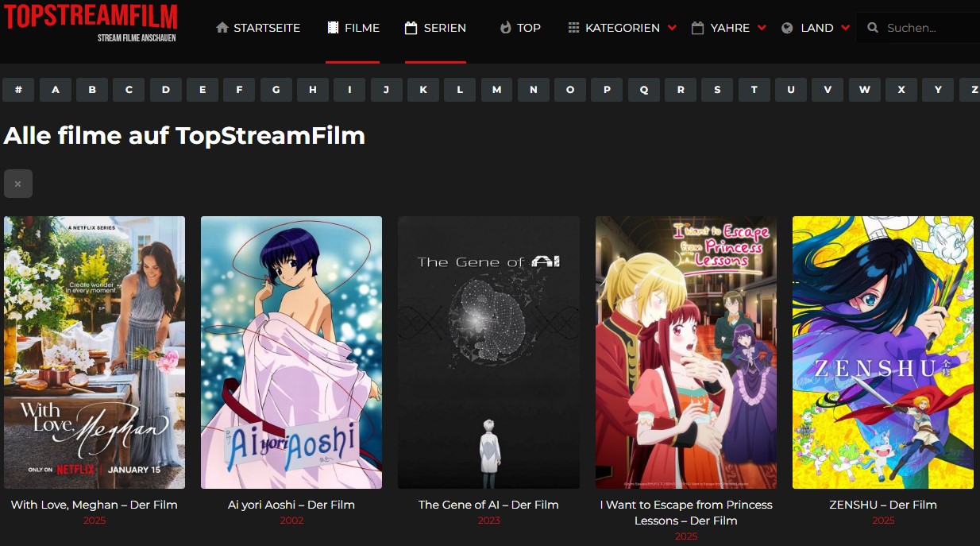Filter movies by letter M
Viewport: 980px width, 546px height.
click(496, 90)
